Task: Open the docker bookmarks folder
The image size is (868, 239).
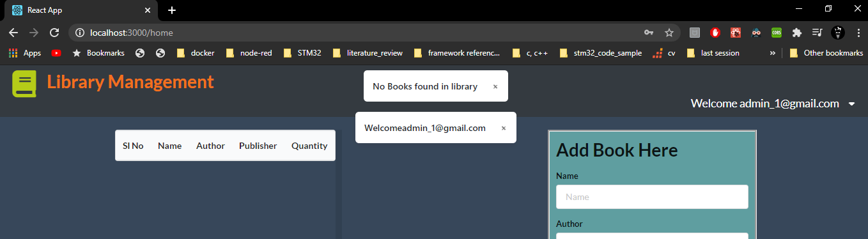Action: coord(195,53)
